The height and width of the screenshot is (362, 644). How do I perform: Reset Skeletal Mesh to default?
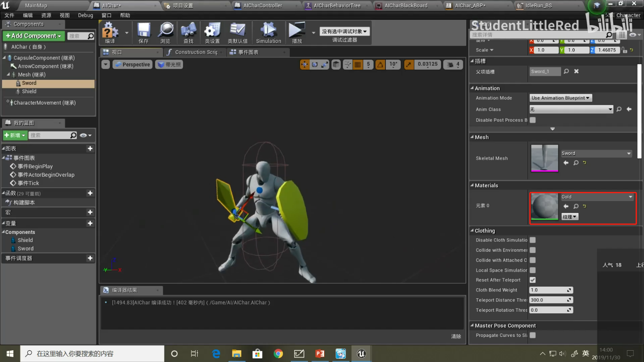(585, 163)
